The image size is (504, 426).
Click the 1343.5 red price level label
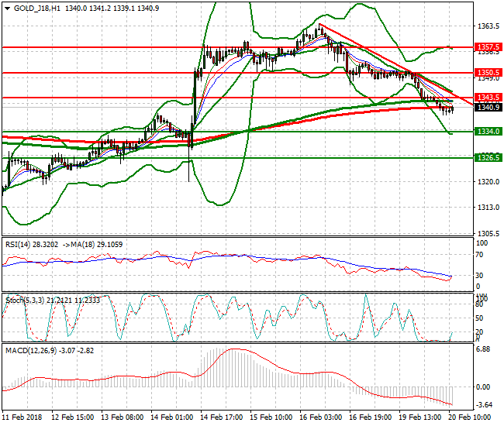pyautogui.click(x=488, y=98)
